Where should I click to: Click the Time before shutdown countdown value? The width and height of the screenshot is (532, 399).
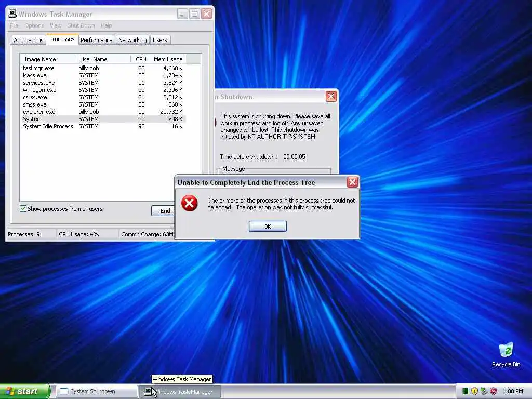(x=294, y=157)
